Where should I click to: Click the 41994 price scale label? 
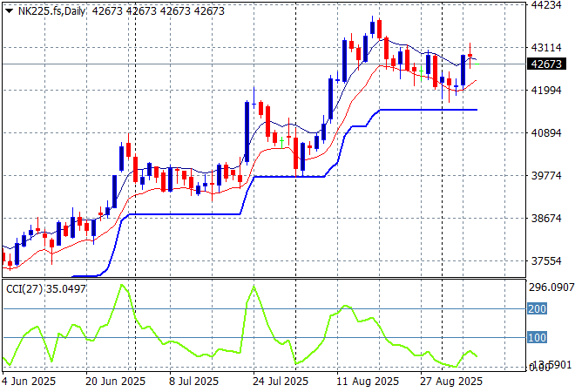point(546,91)
